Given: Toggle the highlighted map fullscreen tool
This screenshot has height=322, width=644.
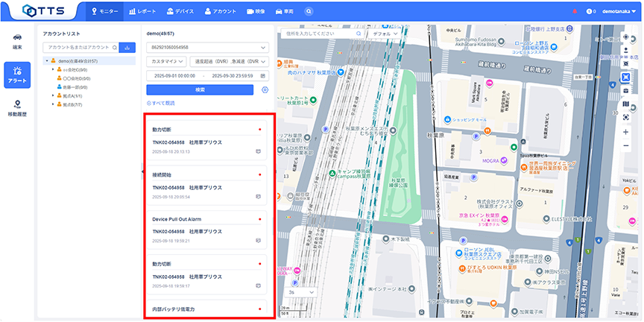Looking at the screenshot, I should click(626, 77).
